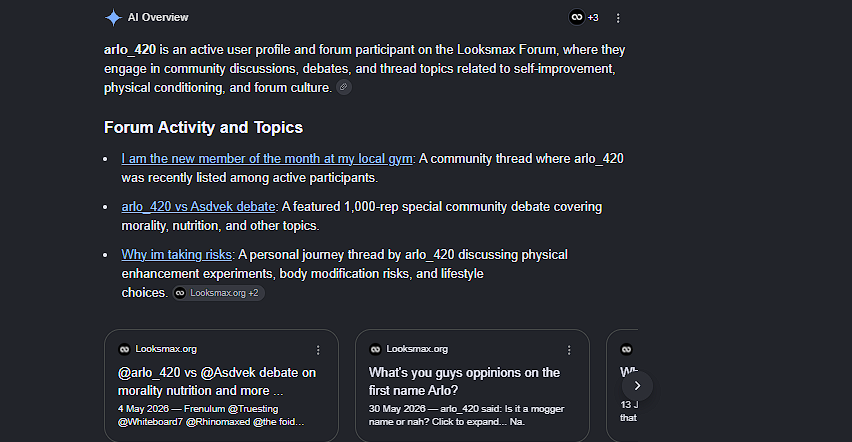Screen dimensions: 852x442
Task: Click the +3 sources count
Action: [593, 18]
